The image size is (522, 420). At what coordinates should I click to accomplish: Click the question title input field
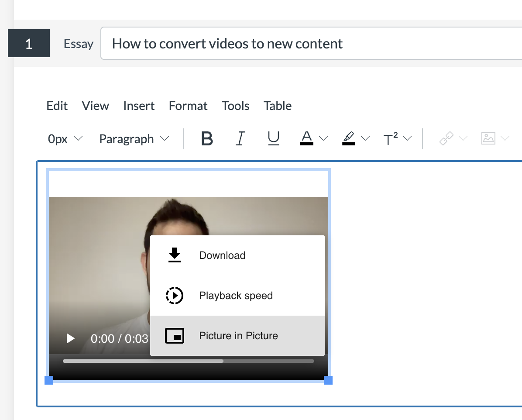pyautogui.click(x=311, y=43)
